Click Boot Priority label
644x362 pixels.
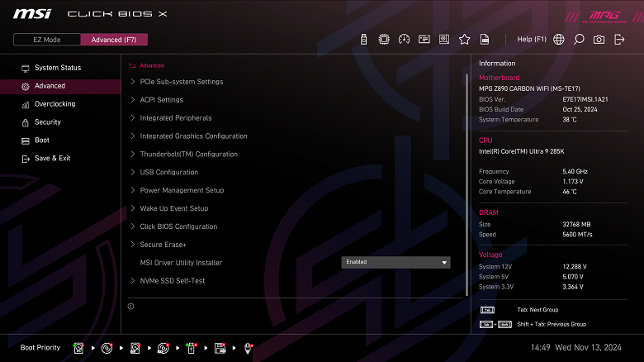coord(40,348)
